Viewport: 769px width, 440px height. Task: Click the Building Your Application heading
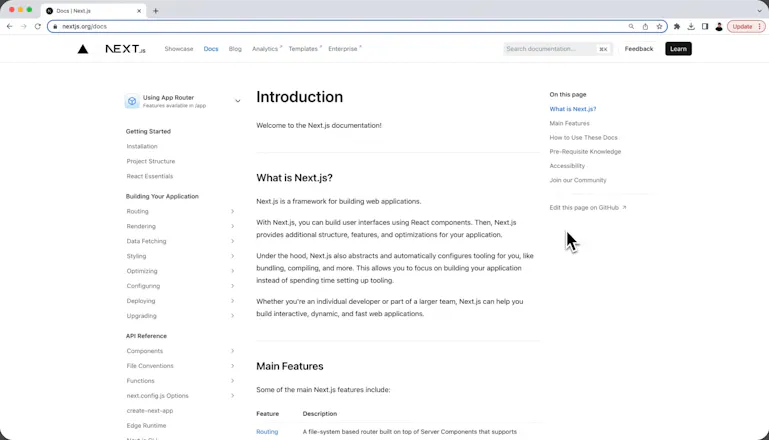162,196
